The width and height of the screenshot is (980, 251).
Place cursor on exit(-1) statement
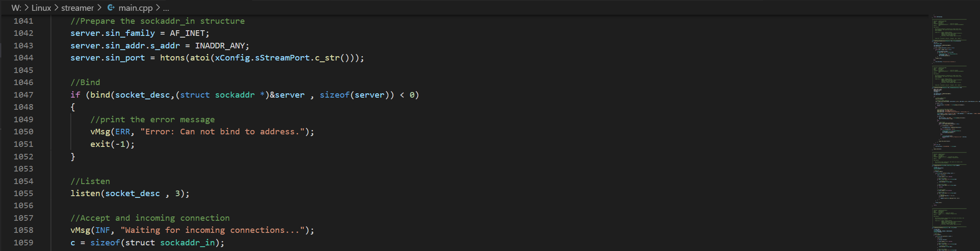[x=112, y=144]
